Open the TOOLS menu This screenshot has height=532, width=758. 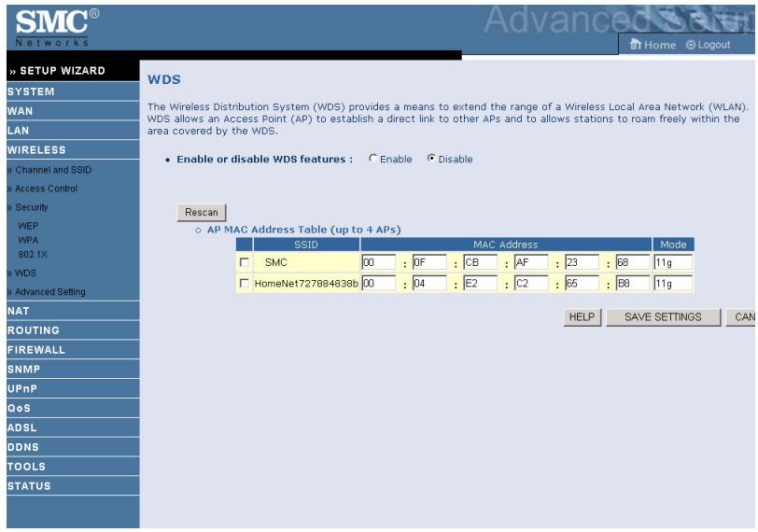[73, 467]
